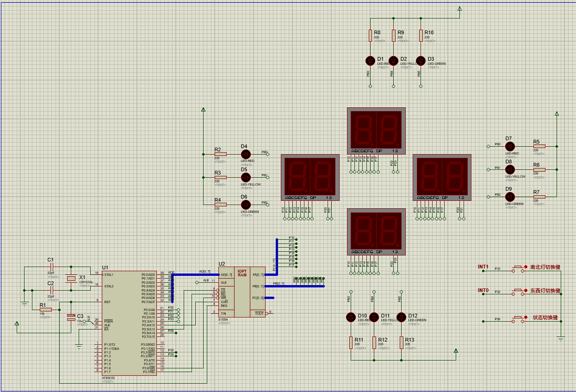Click resistor R5 symbol
The image size is (576, 392).
coord(539,146)
